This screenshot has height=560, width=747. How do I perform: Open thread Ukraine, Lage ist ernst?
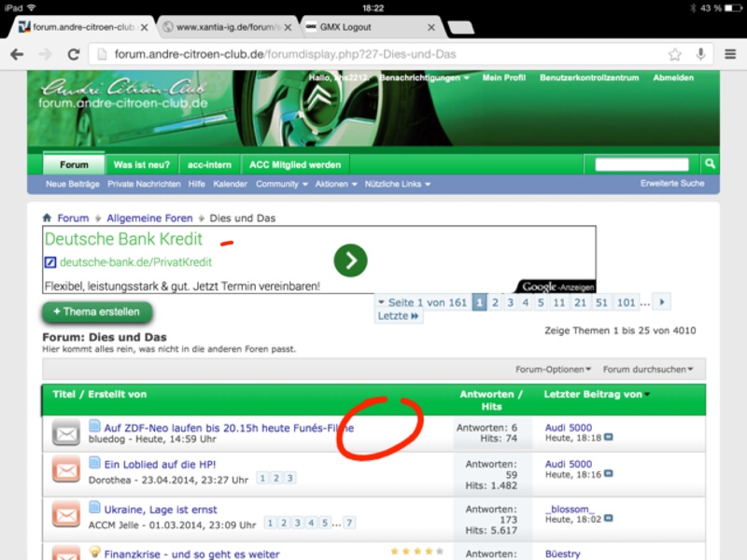161,510
